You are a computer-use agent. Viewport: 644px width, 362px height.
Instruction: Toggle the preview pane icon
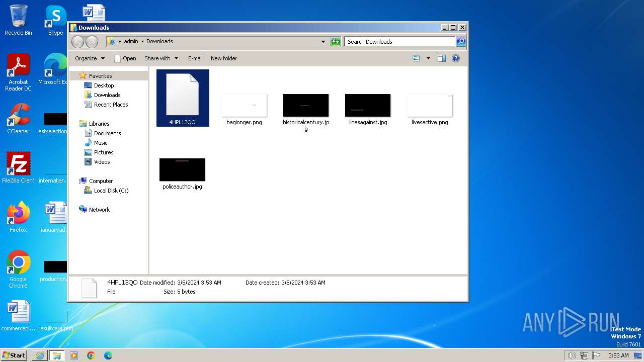442,58
